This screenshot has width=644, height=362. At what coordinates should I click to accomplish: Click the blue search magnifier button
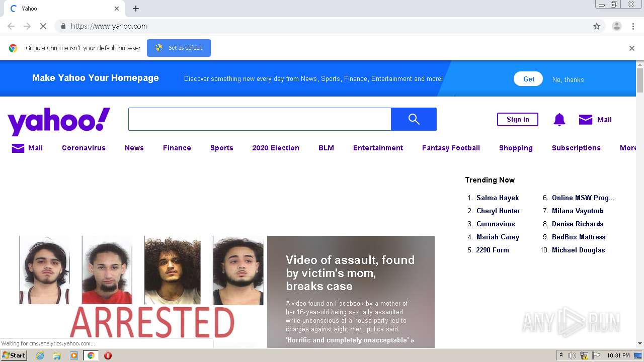[x=414, y=119]
